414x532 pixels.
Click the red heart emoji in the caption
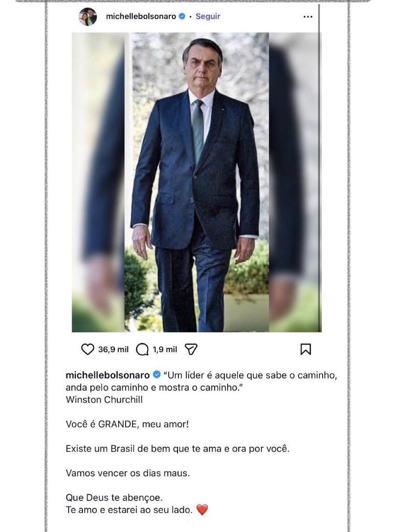tap(203, 510)
